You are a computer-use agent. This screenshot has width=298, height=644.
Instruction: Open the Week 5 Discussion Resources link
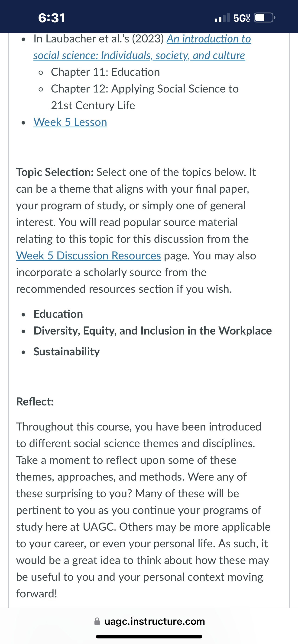click(x=89, y=255)
